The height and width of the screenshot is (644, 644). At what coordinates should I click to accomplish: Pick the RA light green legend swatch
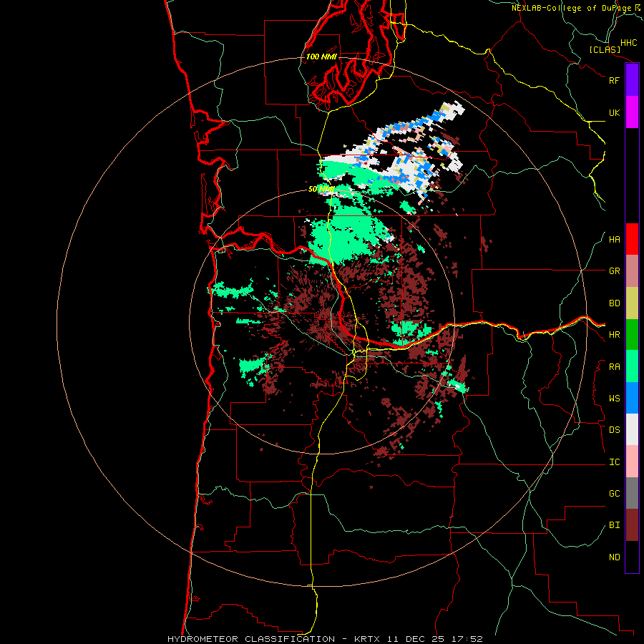point(632,366)
